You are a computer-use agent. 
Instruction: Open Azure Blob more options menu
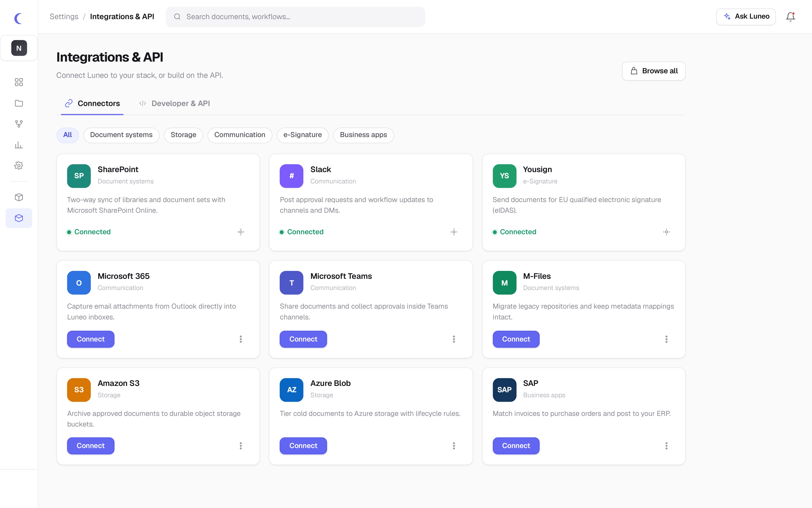(x=454, y=446)
